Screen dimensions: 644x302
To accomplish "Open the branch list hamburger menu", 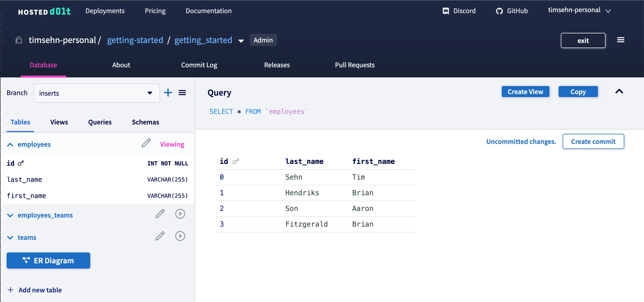I will click(182, 93).
